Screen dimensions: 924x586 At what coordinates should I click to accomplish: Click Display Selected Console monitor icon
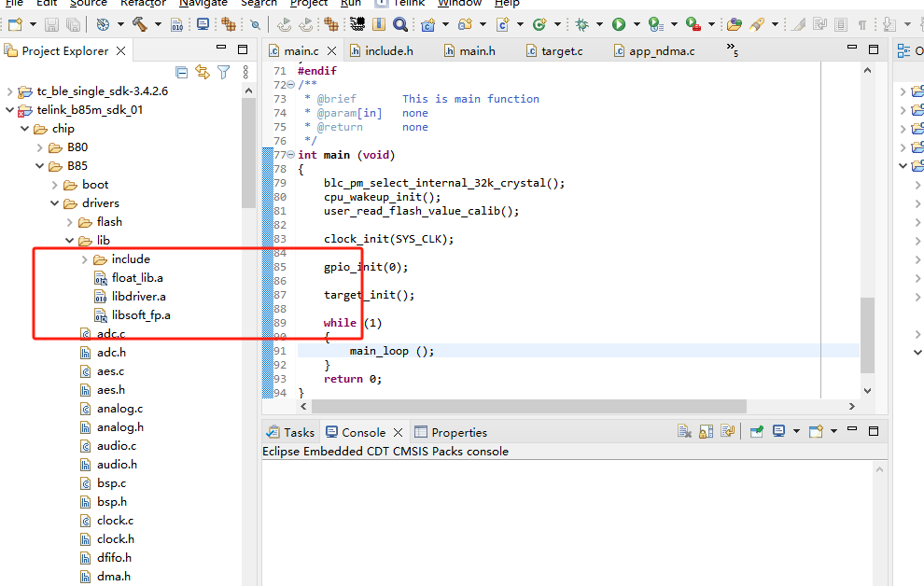coord(778,432)
